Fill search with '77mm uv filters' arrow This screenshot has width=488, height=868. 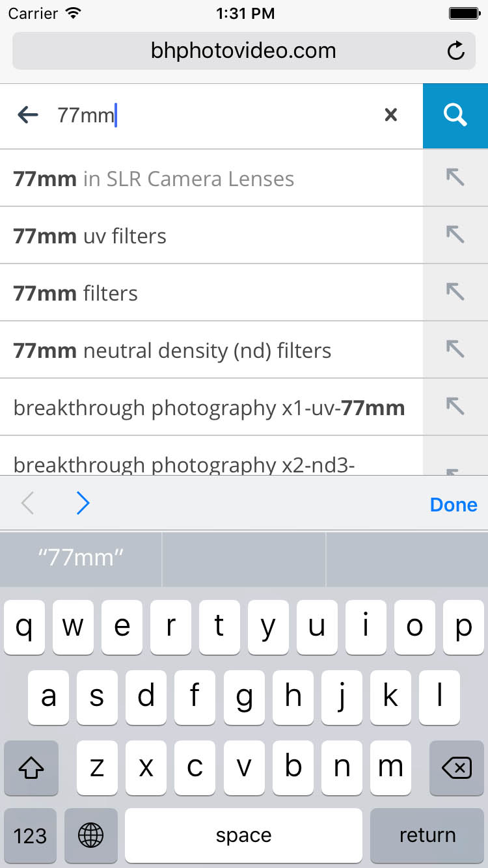455,235
